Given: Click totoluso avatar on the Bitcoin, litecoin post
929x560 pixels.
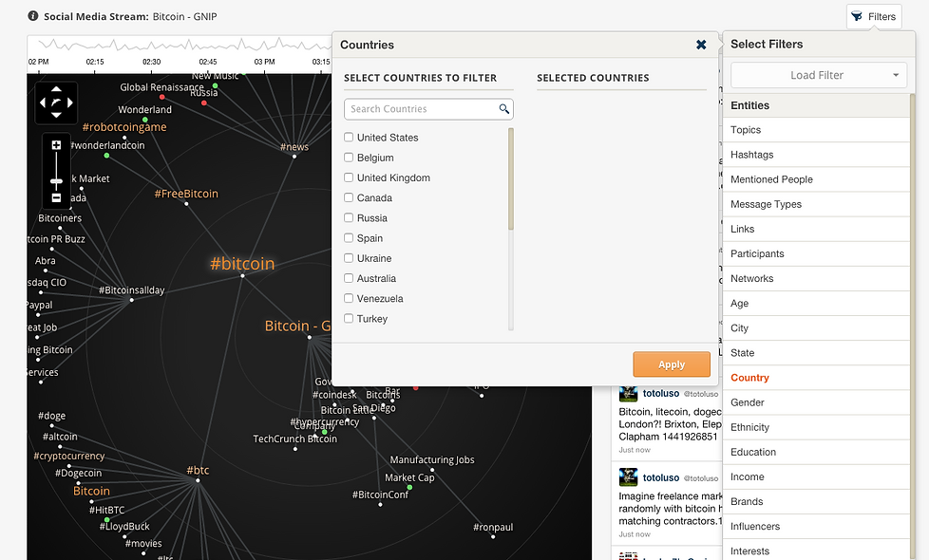Looking at the screenshot, I should click(628, 394).
